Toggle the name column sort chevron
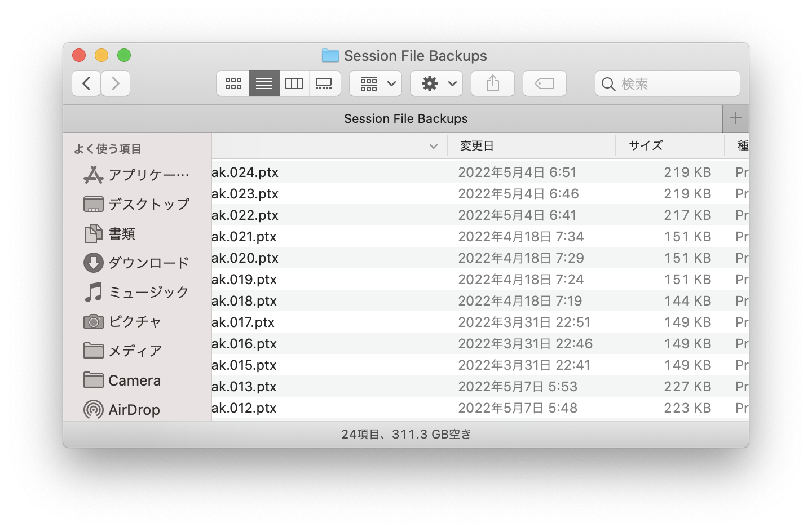 click(433, 146)
